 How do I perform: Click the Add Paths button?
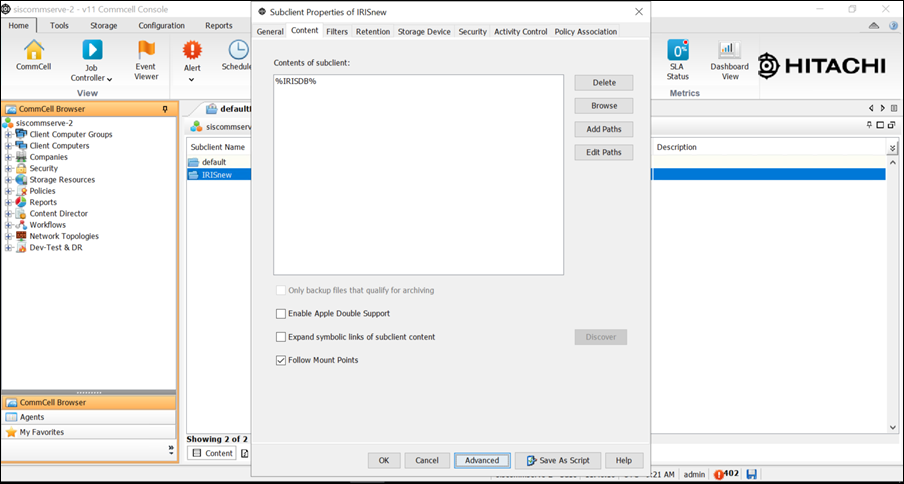coord(604,129)
